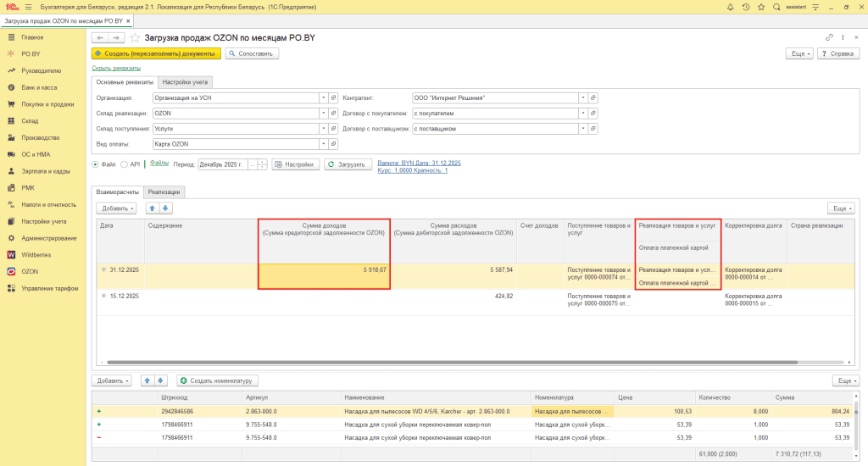
Task: Expand the Склад реализации dropdown
Action: (x=323, y=114)
